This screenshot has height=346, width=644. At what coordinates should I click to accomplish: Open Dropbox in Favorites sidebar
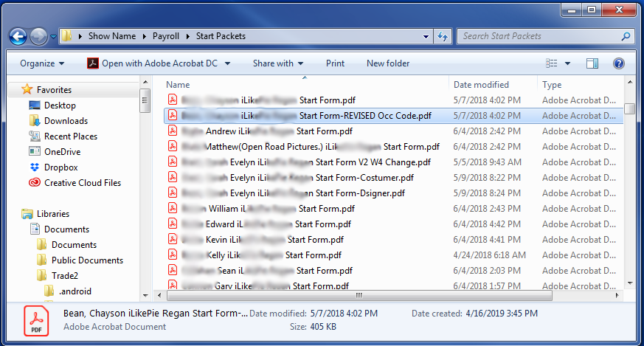61,167
